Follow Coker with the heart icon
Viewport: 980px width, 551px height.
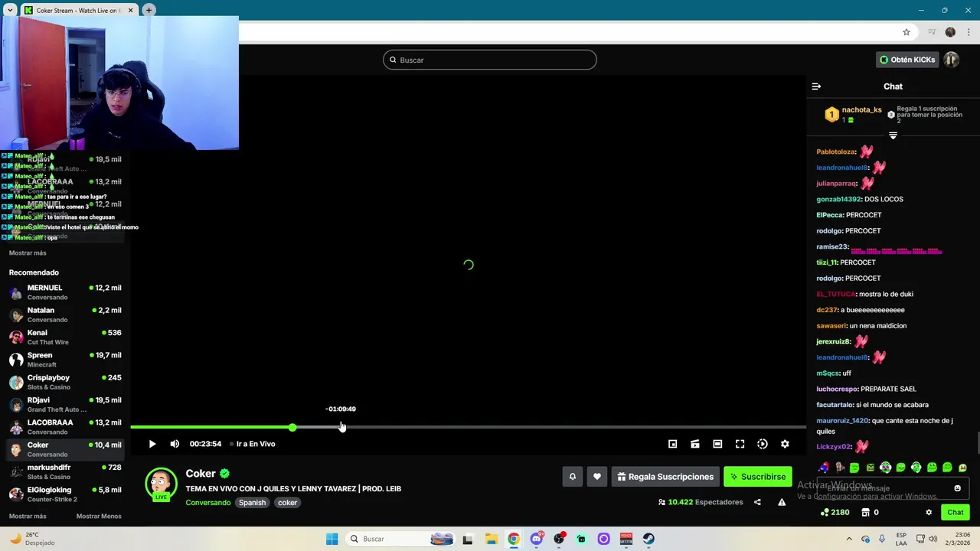coord(597,477)
